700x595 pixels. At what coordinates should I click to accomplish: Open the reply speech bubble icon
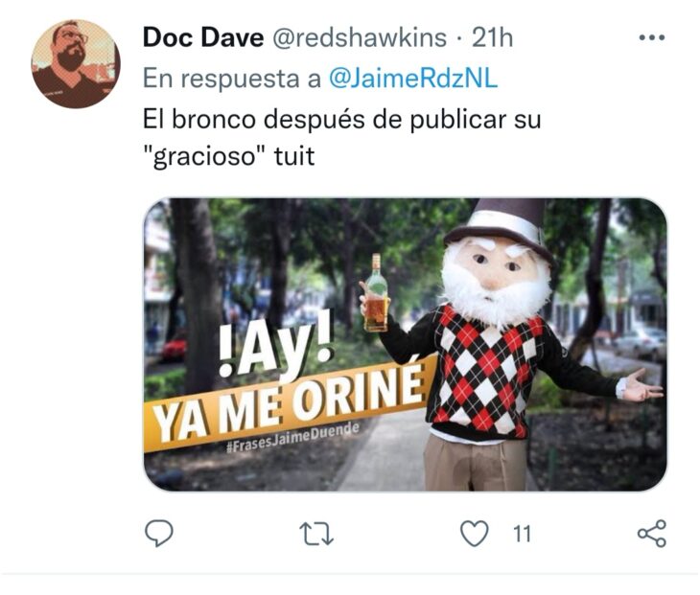point(159,534)
